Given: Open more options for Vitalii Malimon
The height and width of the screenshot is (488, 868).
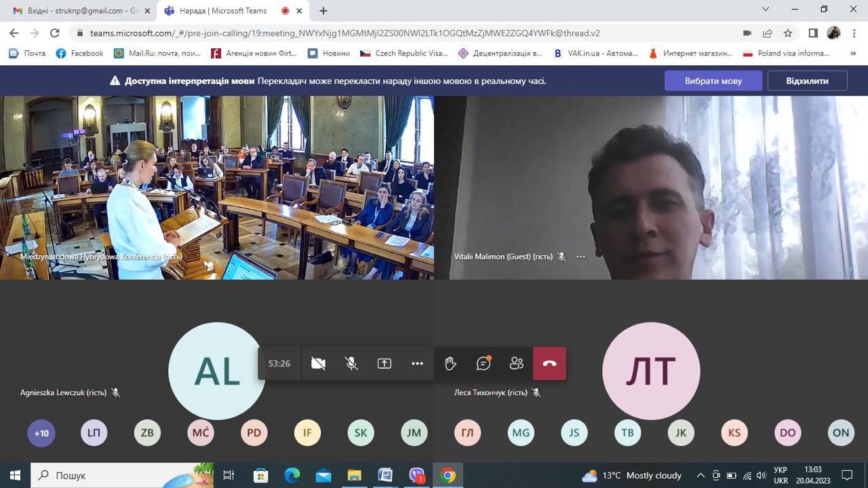Looking at the screenshot, I should pyautogui.click(x=580, y=257).
